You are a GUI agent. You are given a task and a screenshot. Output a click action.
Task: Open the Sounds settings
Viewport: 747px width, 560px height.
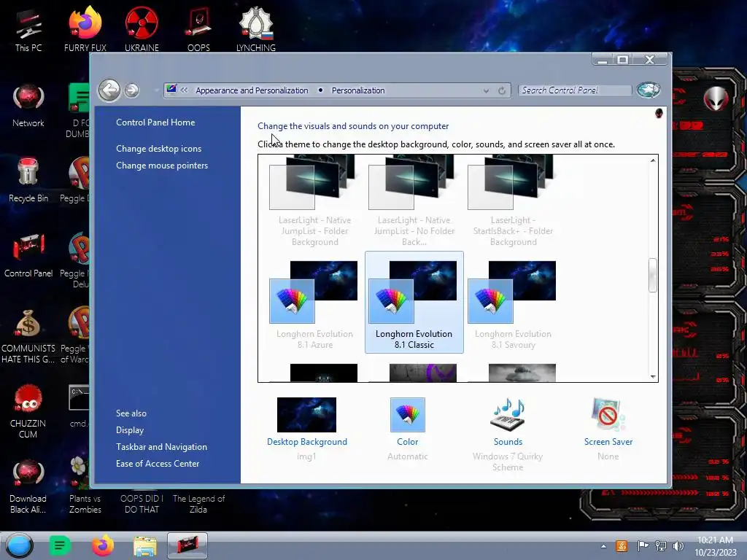pyautogui.click(x=508, y=433)
